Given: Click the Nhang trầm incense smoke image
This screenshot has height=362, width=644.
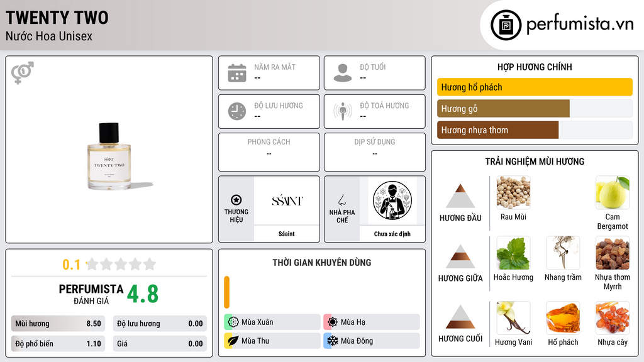Looking at the screenshot, I should pos(563,253).
